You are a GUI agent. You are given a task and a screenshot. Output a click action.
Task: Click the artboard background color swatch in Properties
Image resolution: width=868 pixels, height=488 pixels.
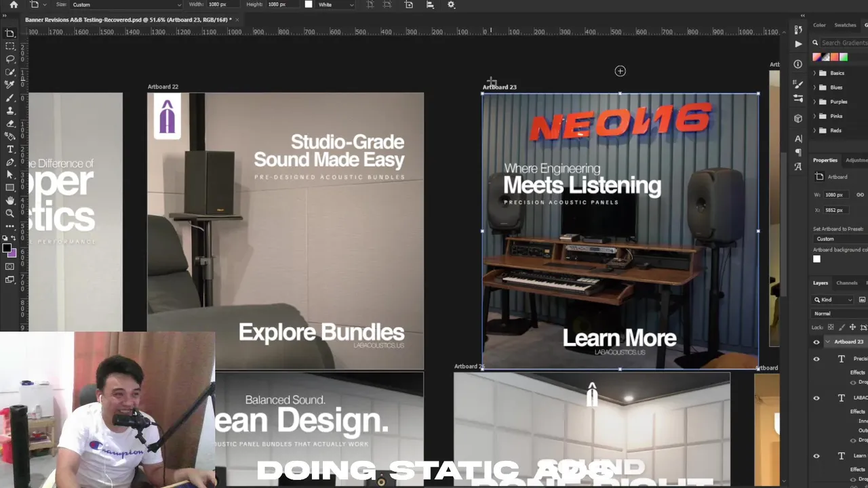tap(816, 259)
